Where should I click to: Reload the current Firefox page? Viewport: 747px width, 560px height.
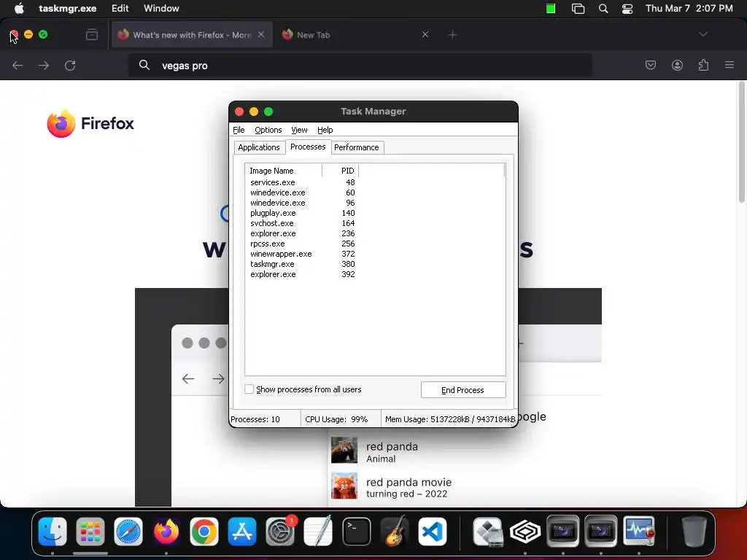[x=70, y=66]
